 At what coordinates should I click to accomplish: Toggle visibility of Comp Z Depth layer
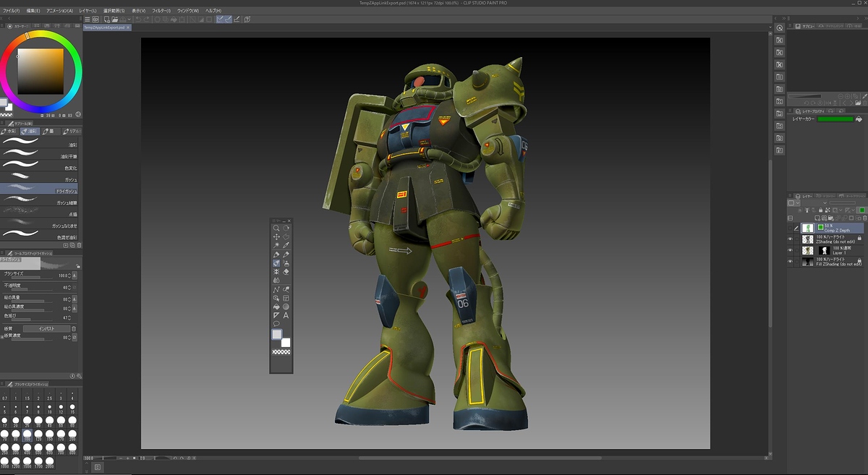point(790,228)
